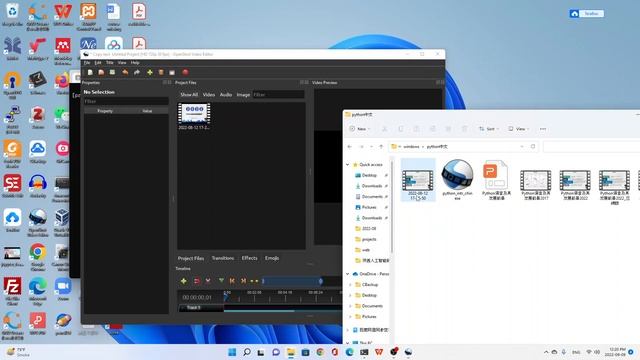Viewport: 640px width, 360px height.
Task: Open 2022-08 folder in Quick access
Action: point(369,229)
